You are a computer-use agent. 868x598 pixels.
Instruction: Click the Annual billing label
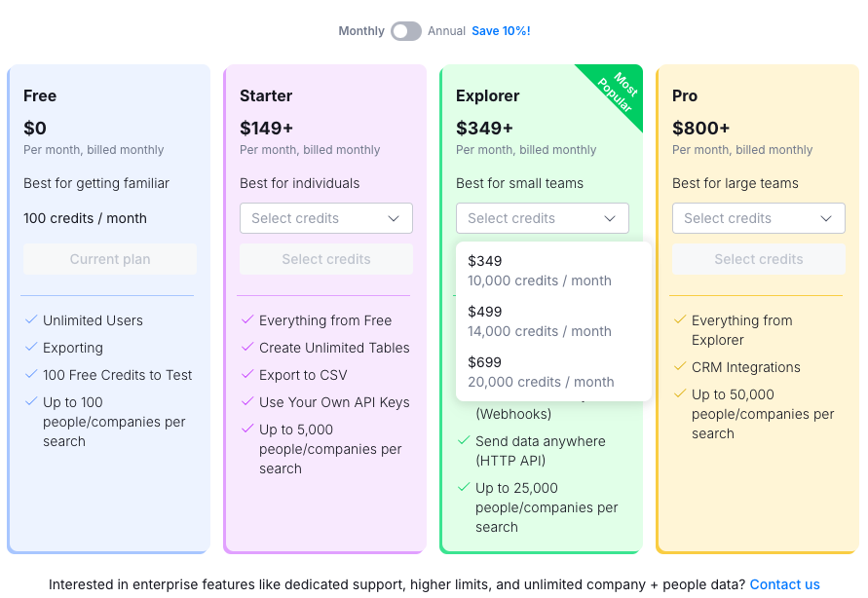click(446, 31)
